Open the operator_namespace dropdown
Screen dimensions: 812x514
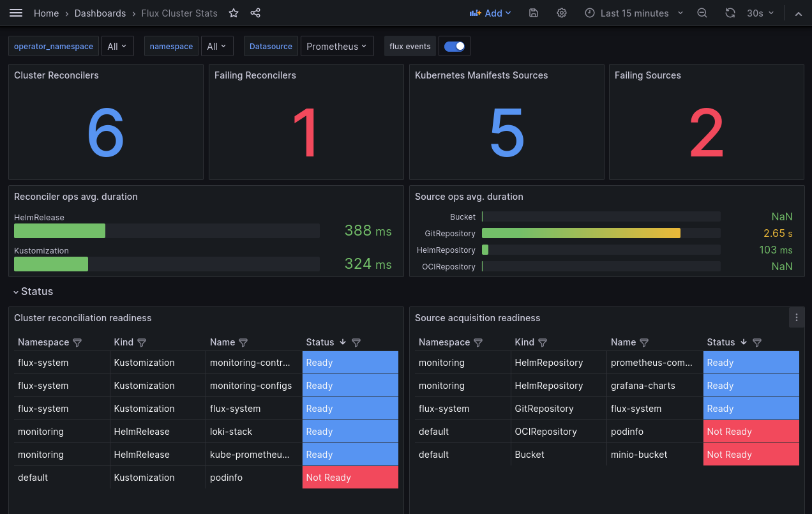pos(117,45)
